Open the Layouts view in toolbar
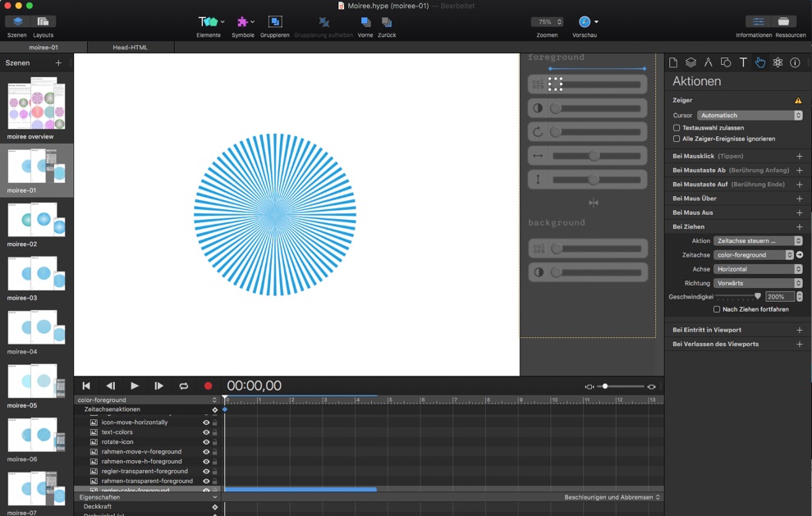The image size is (812, 516). [43, 22]
